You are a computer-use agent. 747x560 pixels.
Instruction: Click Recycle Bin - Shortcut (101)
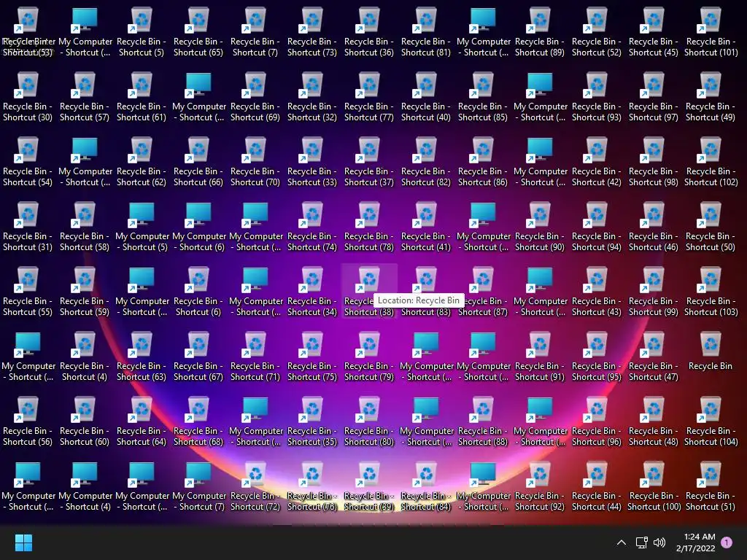[x=711, y=32]
